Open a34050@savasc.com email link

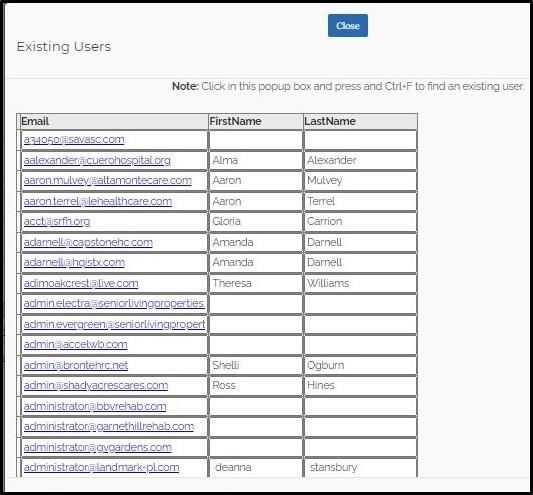coord(74,139)
